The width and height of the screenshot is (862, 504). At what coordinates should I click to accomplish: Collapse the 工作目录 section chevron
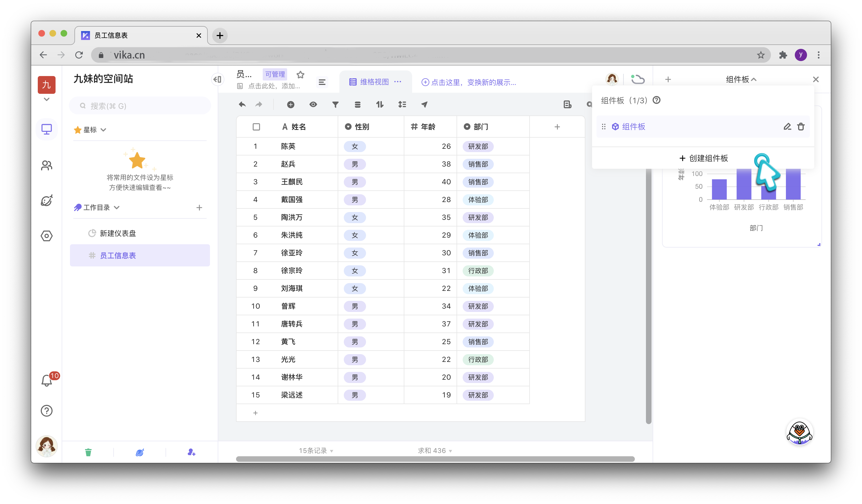click(117, 208)
